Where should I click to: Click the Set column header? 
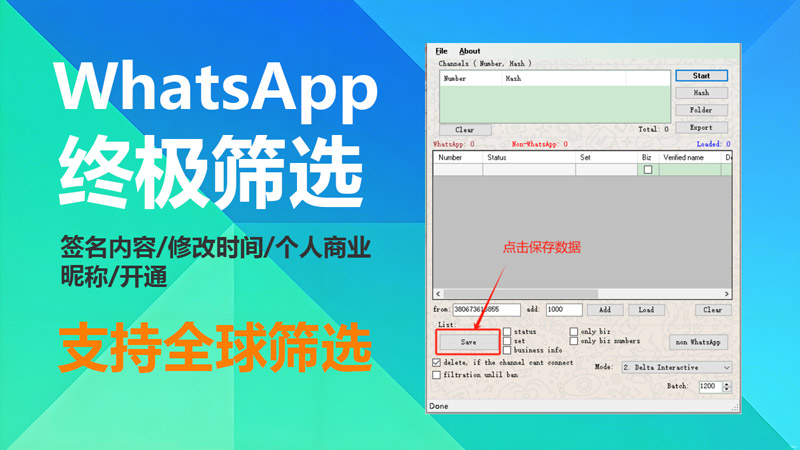[x=607, y=158]
